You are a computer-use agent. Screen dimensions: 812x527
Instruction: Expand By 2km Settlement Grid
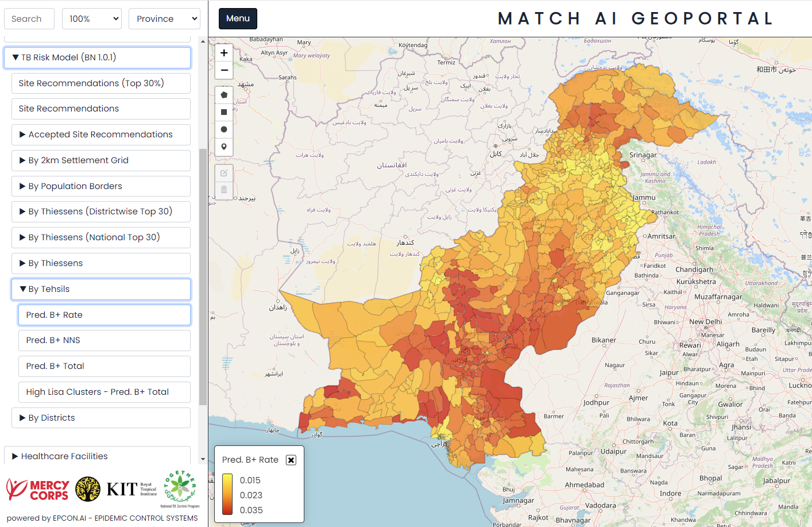101,160
